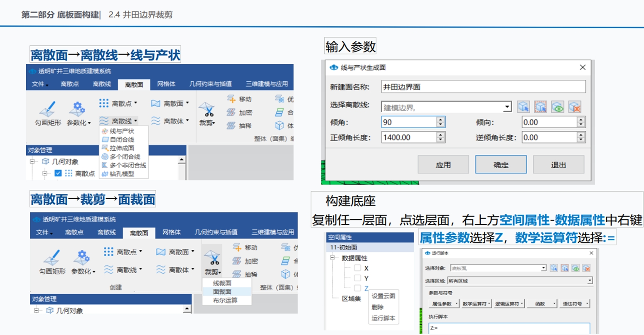644x335 pixels.
Task: Increase the 倾角 value with up arrow
Action: [x=440, y=120]
